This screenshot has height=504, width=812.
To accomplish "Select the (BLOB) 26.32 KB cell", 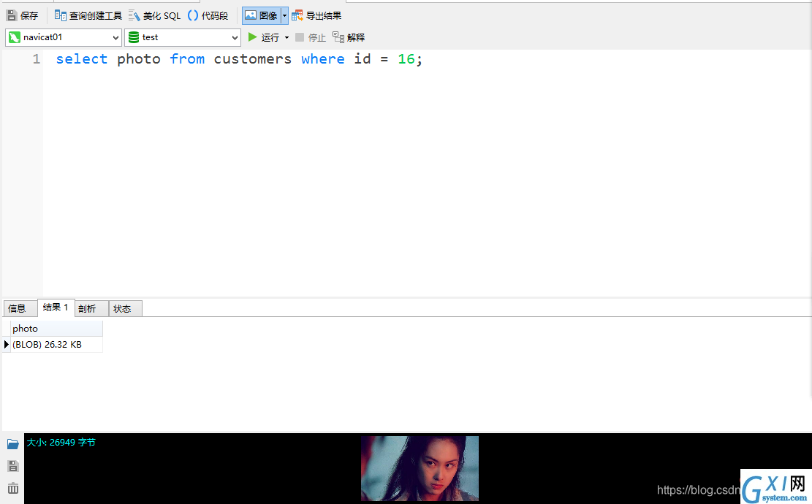I will pos(56,345).
